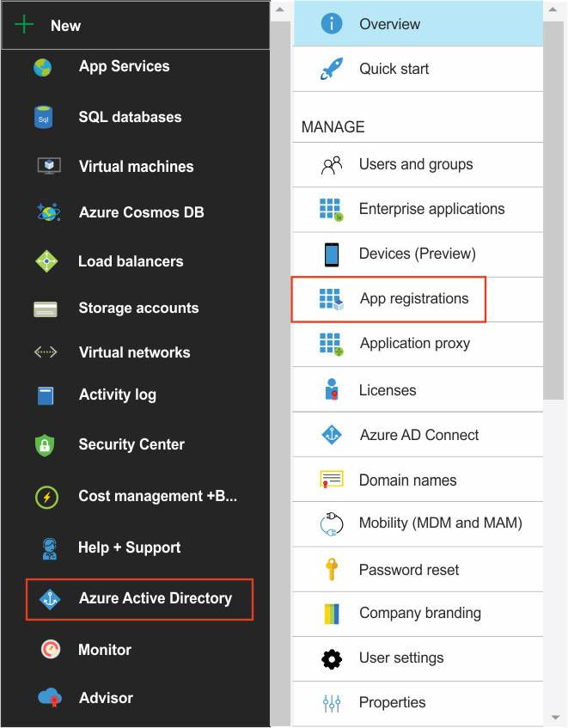Open Domain names label

coord(407,480)
